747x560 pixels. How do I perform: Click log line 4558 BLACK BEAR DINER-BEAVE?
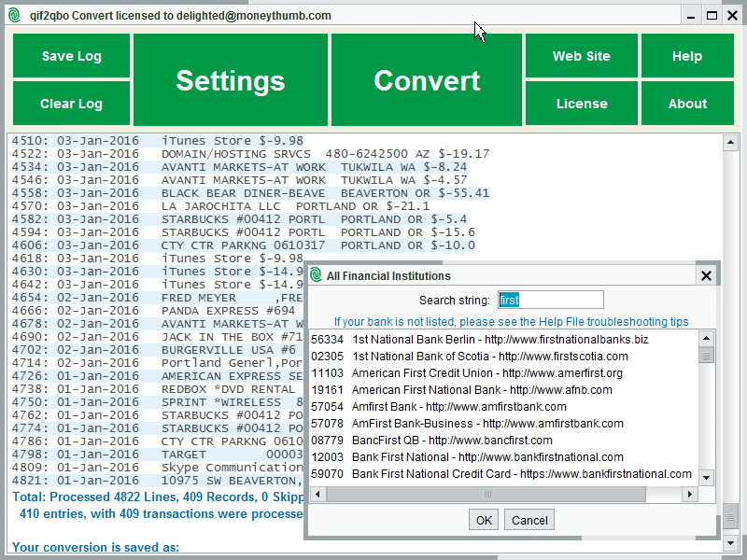tap(250, 193)
